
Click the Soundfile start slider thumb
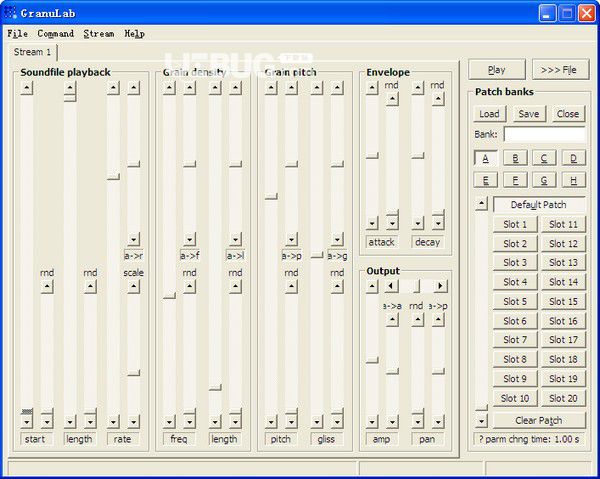[27, 411]
